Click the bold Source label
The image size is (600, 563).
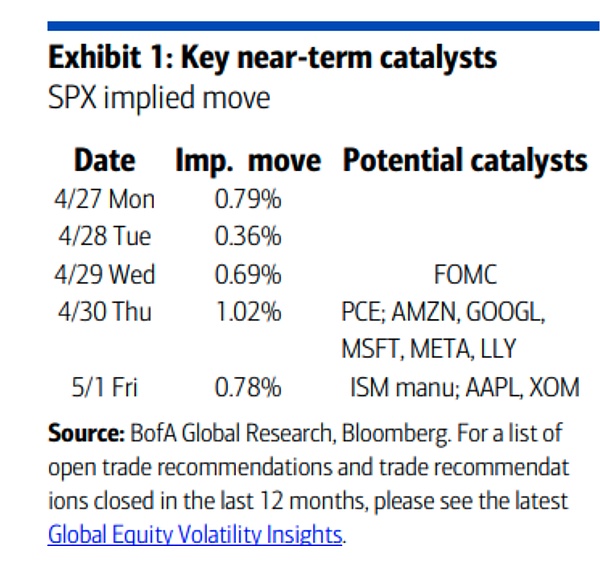tap(84, 433)
